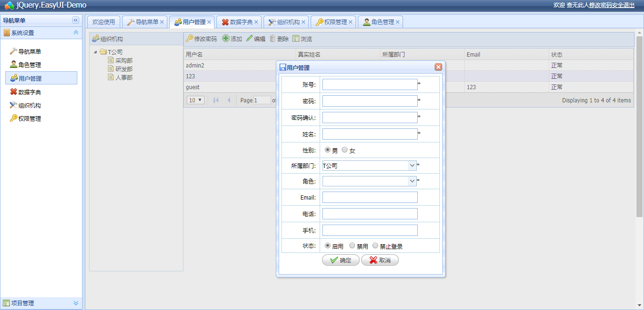Collapse the 系统设置 accordion section
Image resolution: width=644 pixels, height=310 pixels.
[75, 33]
